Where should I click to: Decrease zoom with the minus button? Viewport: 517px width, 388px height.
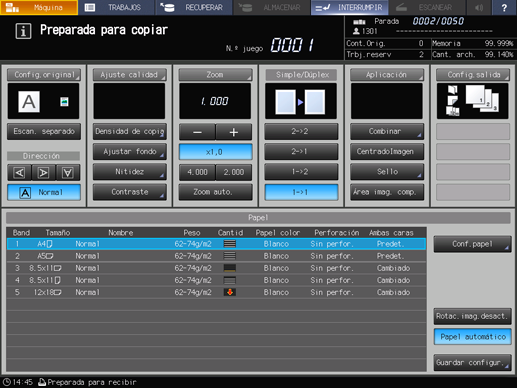pyautogui.click(x=197, y=132)
